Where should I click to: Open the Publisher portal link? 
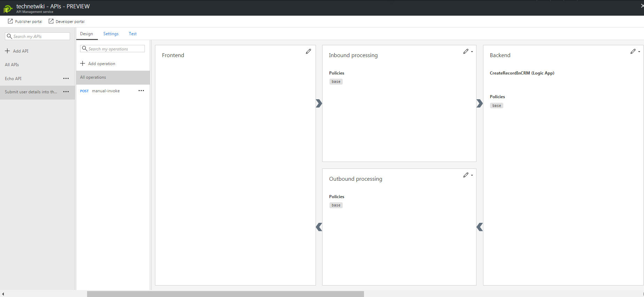pyautogui.click(x=25, y=22)
